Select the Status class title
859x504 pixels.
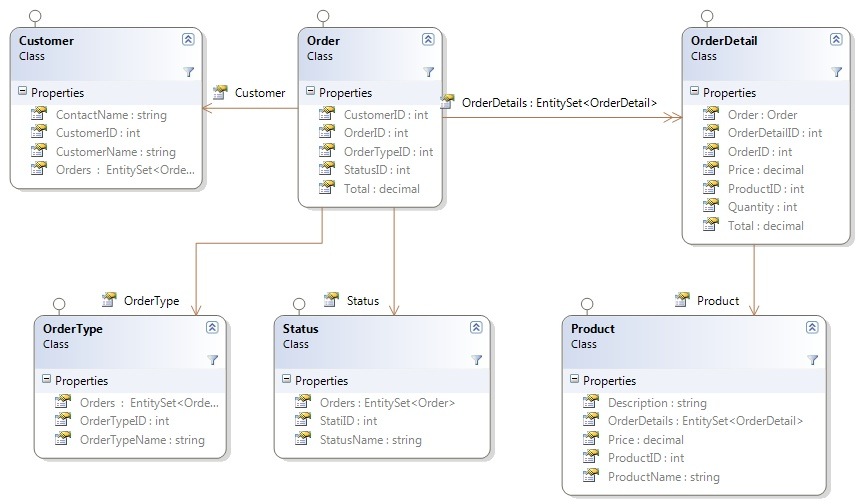300,329
